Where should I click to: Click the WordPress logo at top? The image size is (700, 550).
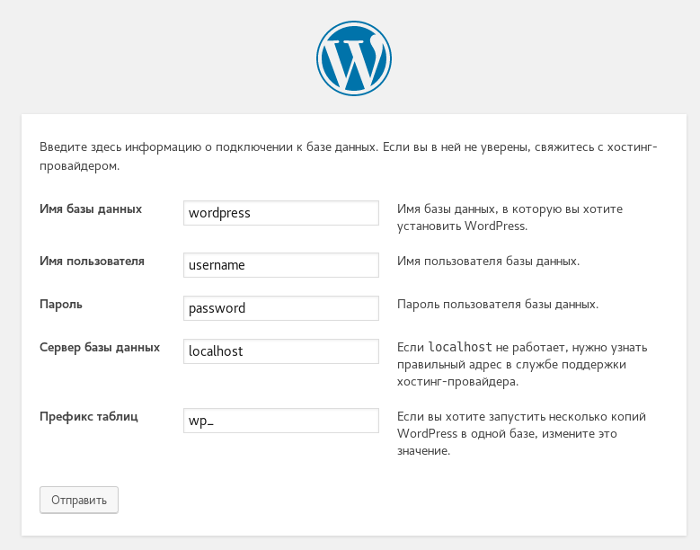pyautogui.click(x=354, y=58)
